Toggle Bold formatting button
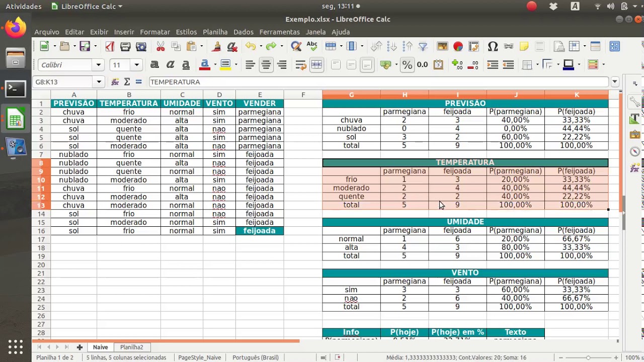 (x=154, y=64)
